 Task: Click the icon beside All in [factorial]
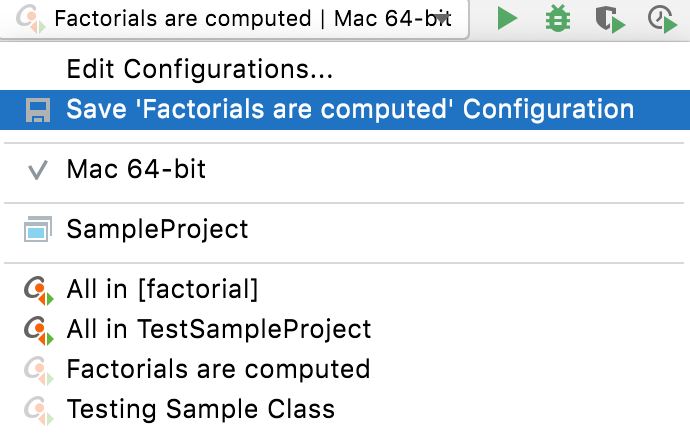[37, 291]
